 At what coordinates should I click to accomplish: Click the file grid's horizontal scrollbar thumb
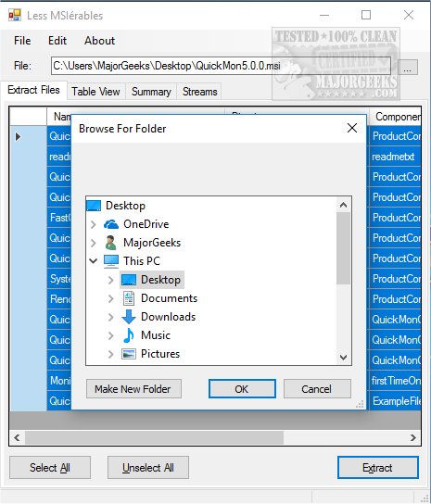pyautogui.click(x=155, y=437)
